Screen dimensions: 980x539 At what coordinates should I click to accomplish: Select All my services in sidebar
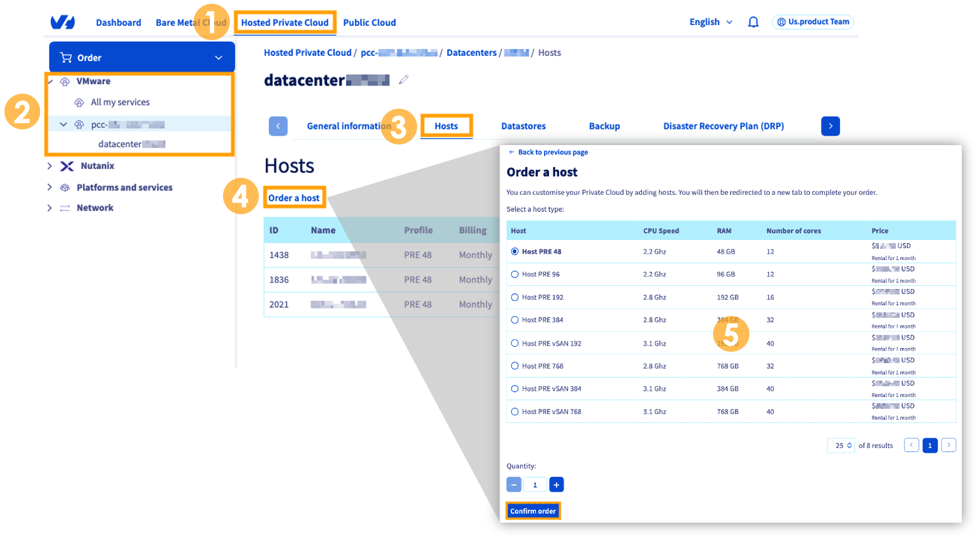tap(120, 102)
